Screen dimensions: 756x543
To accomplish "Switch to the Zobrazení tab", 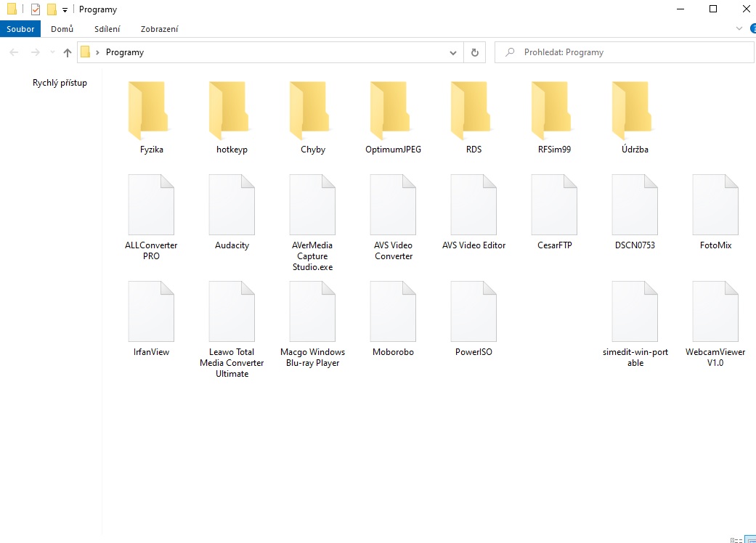I will click(159, 29).
